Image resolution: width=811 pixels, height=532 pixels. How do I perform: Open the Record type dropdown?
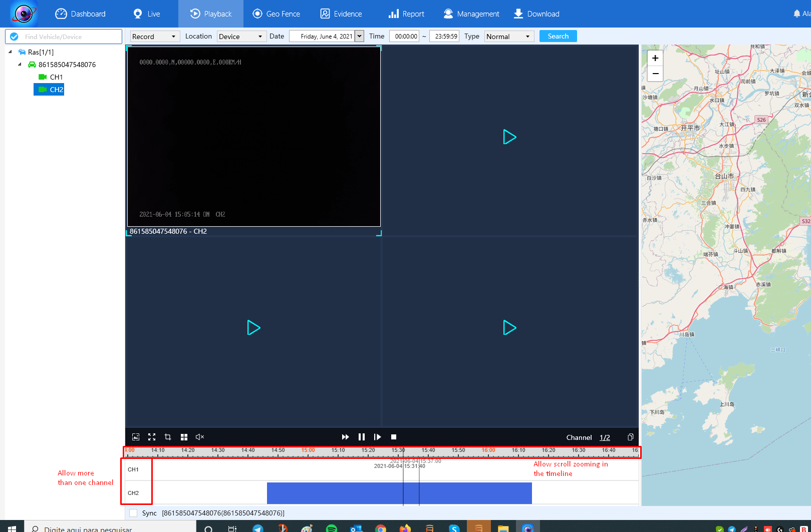point(155,37)
